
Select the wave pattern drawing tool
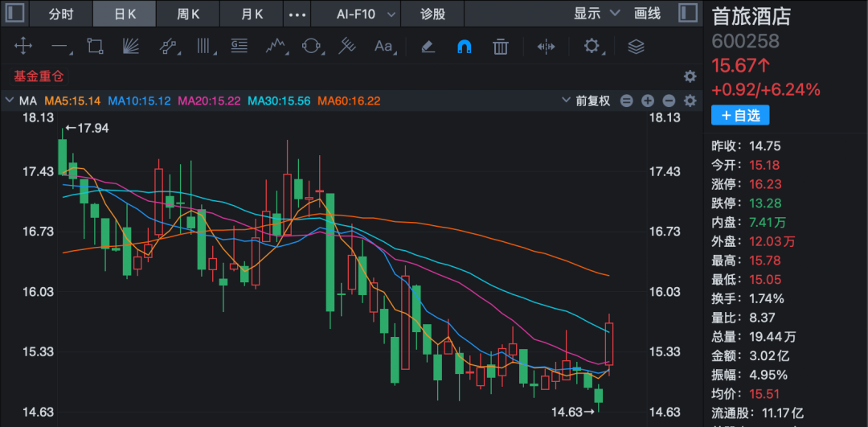(x=276, y=47)
